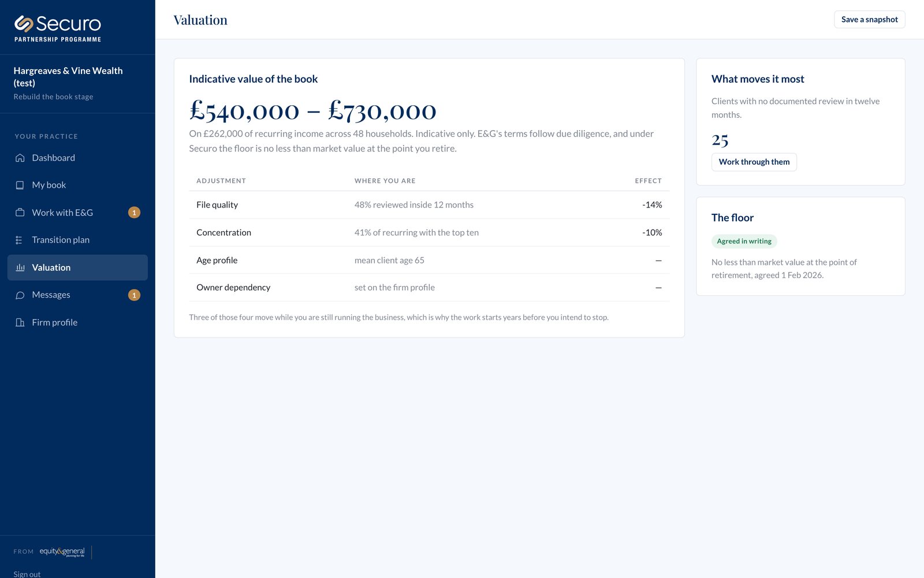Viewport: 924px width, 578px height.
Task: Click the 'What moves it most' heading
Action: click(x=758, y=79)
